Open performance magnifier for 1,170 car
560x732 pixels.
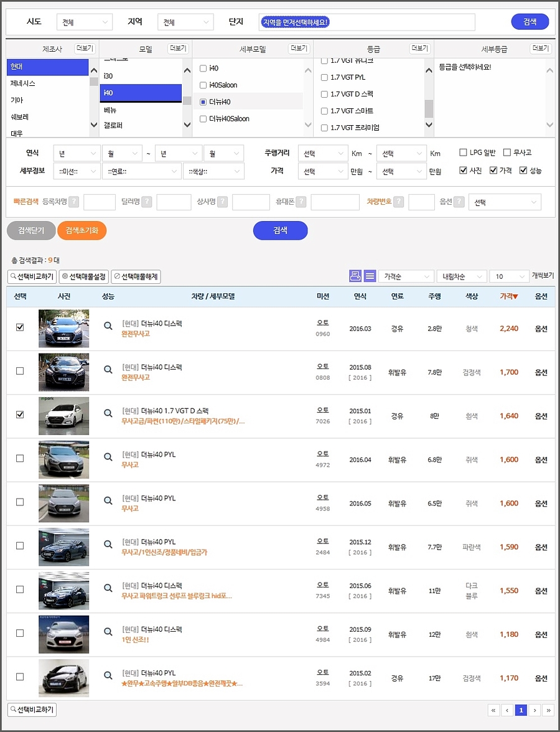(x=108, y=675)
